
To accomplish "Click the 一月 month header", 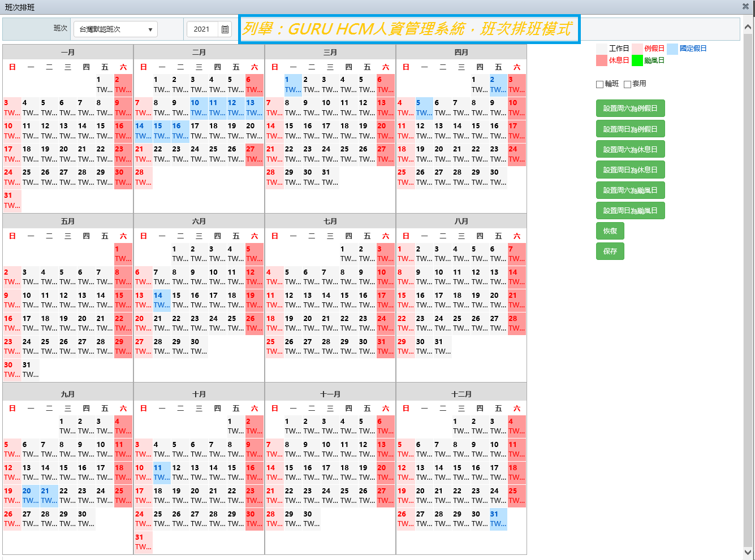I will click(68, 52).
